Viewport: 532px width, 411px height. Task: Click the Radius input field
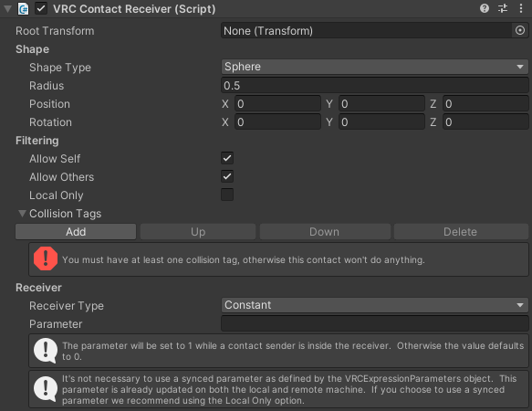[374, 85]
